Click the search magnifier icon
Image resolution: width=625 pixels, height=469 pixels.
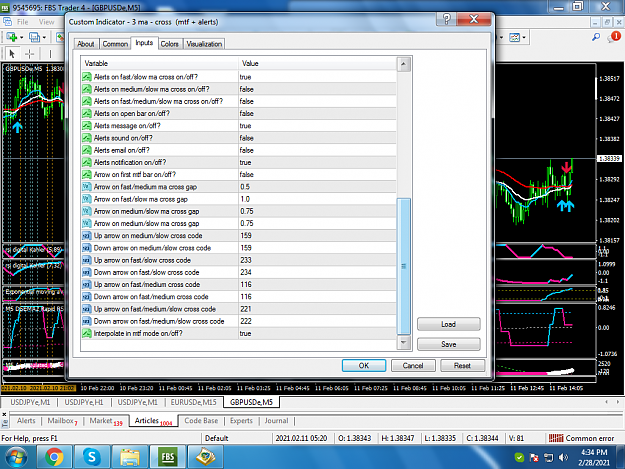(x=596, y=37)
